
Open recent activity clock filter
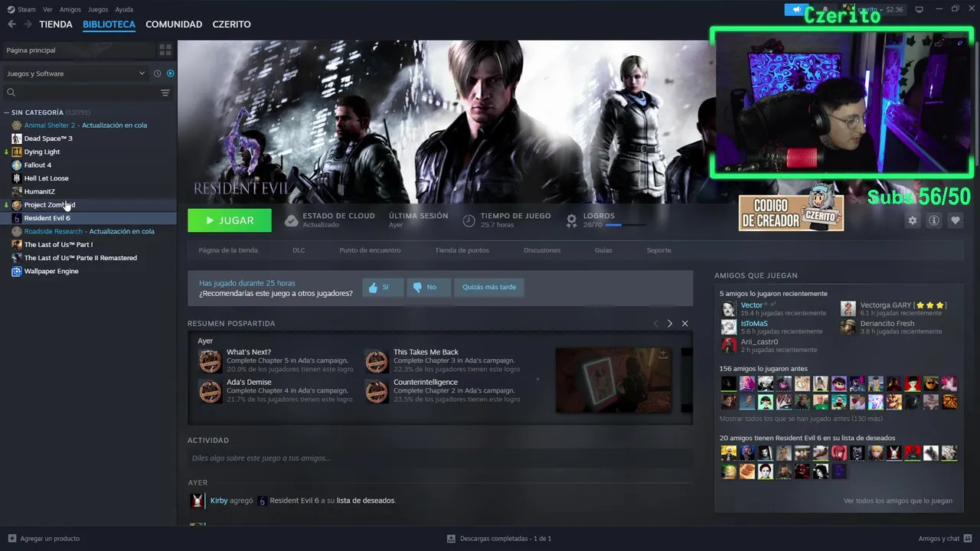tap(157, 73)
